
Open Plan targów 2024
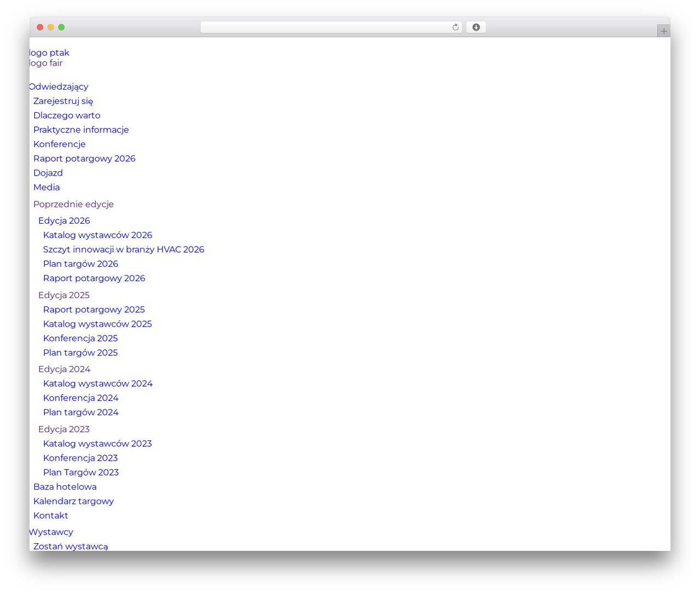(x=81, y=412)
